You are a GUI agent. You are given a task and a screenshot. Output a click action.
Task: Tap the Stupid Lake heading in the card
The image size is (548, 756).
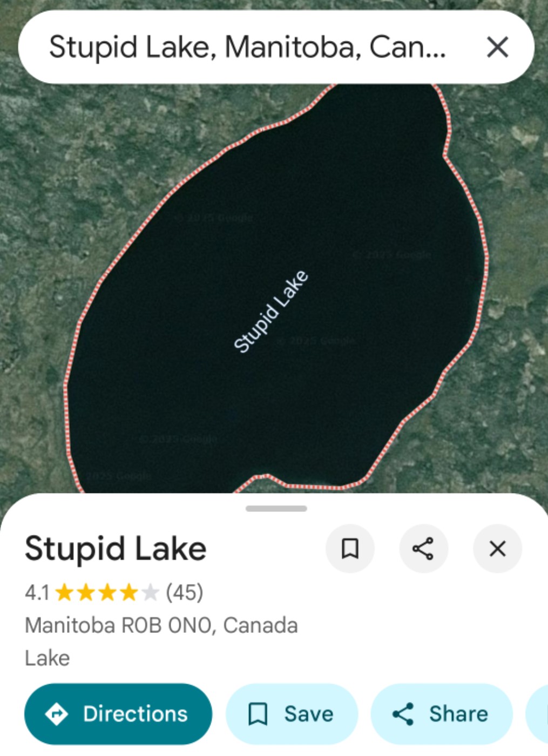point(116,549)
